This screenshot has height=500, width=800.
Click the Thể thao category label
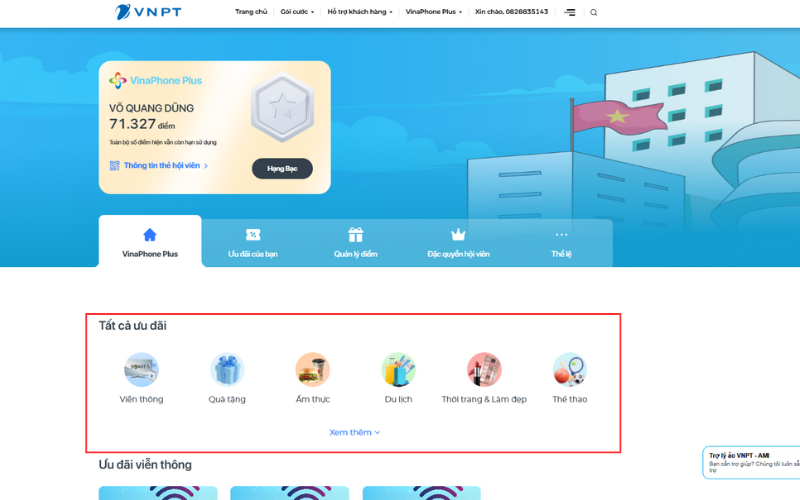[x=569, y=399]
